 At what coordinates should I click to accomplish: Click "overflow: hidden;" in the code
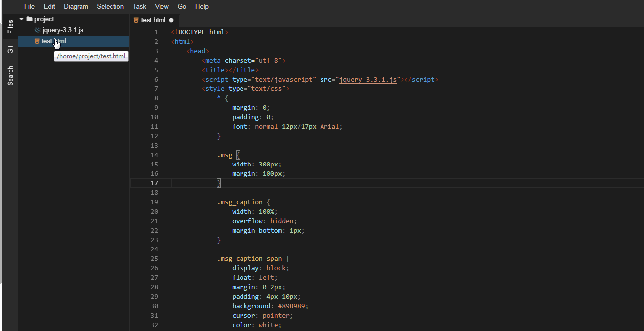click(x=264, y=221)
